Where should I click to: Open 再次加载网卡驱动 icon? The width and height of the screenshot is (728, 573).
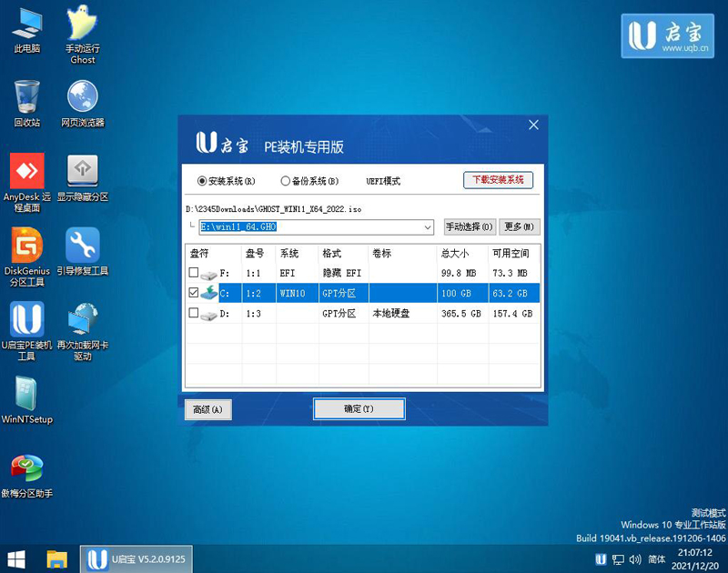point(83,331)
